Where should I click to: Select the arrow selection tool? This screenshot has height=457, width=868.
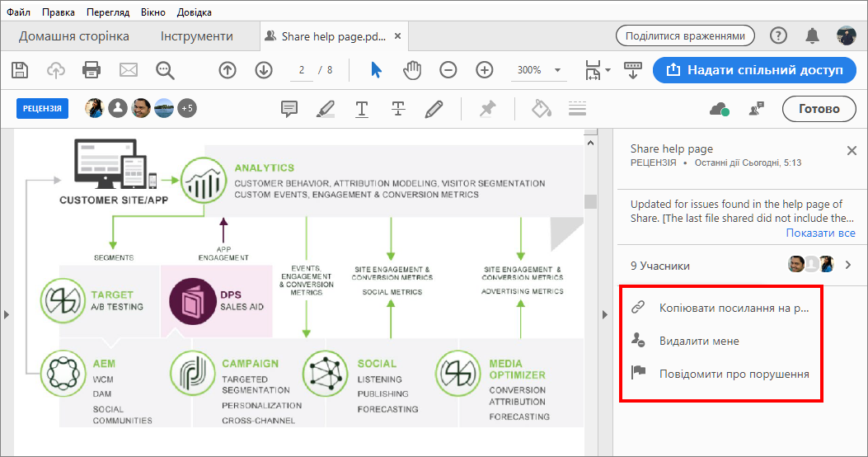click(x=376, y=70)
